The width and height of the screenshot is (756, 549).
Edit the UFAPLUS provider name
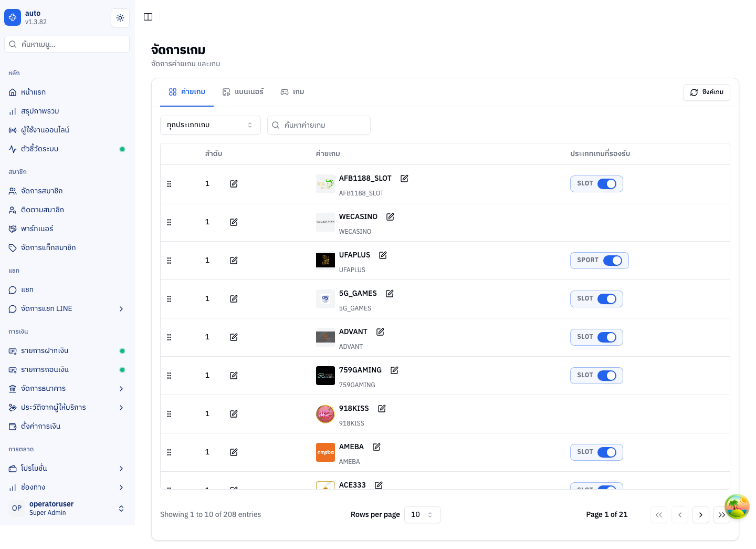point(383,255)
